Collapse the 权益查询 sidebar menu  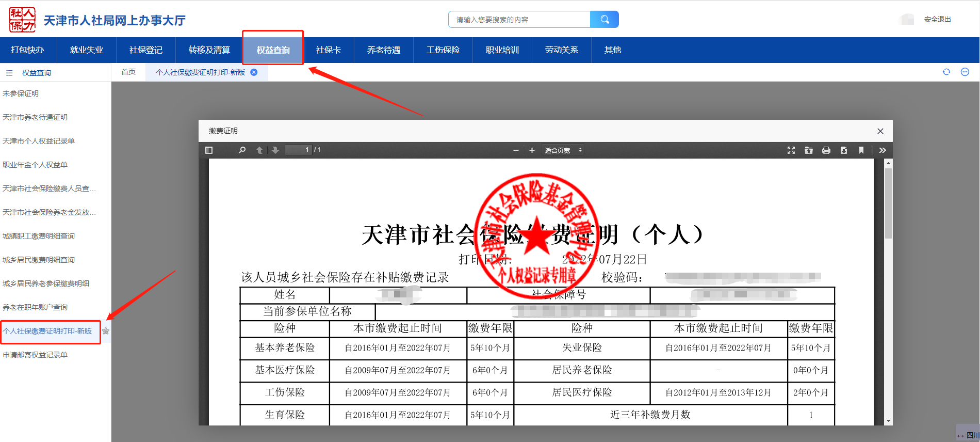pos(9,73)
